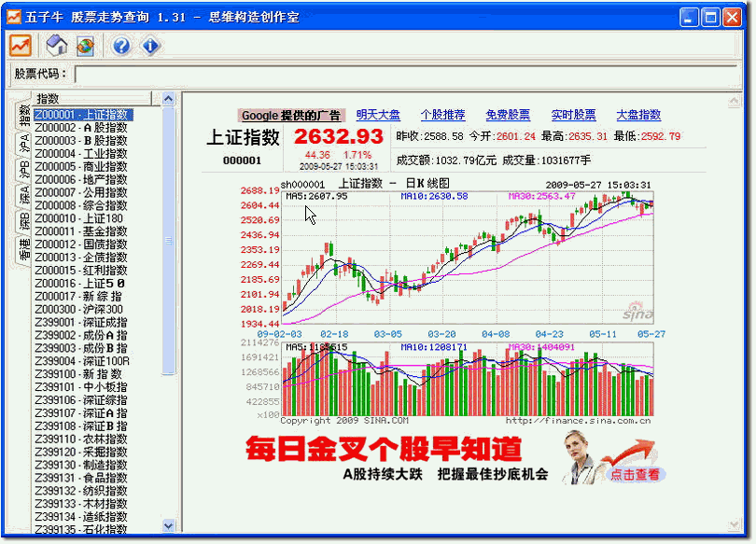Open the 大盘指数 link

tap(638, 115)
